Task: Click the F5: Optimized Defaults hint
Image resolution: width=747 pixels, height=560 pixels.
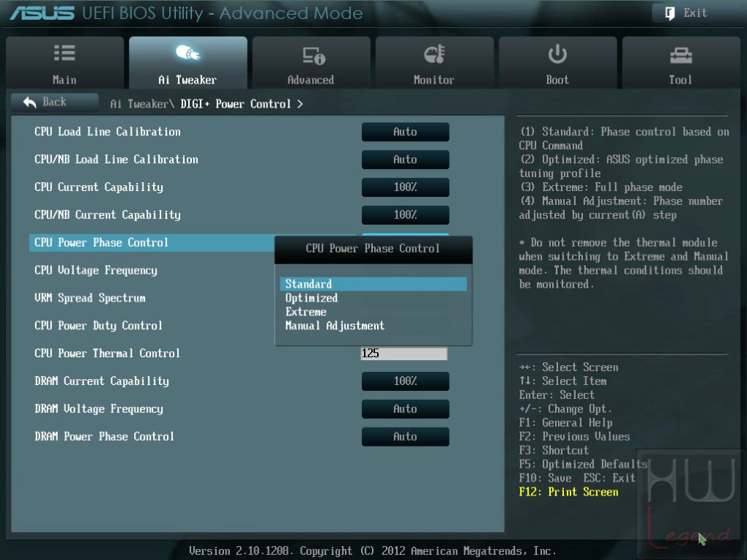Action: [x=583, y=464]
